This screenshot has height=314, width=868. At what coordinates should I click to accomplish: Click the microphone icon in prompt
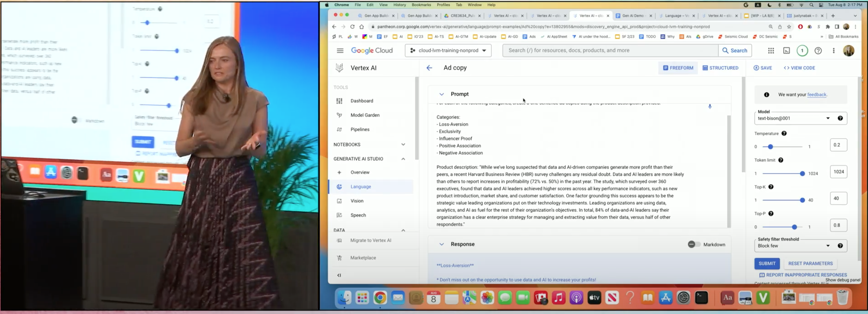pyautogui.click(x=710, y=107)
